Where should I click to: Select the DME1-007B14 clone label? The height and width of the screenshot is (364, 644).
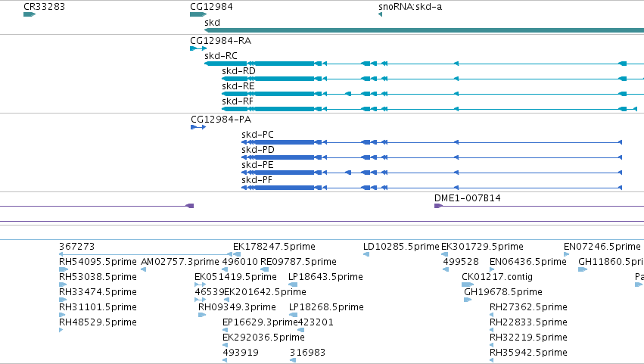[468, 198]
